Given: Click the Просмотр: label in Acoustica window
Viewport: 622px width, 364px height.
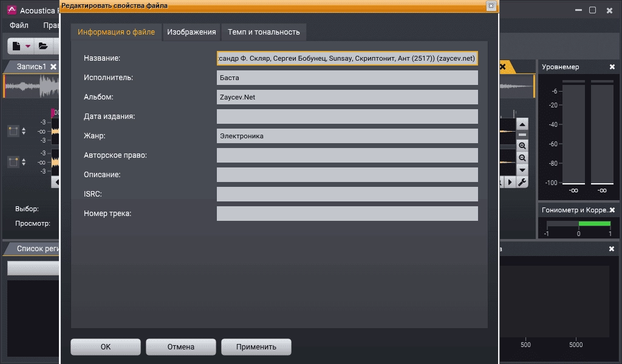Looking at the screenshot, I should [x=33, y=223].
